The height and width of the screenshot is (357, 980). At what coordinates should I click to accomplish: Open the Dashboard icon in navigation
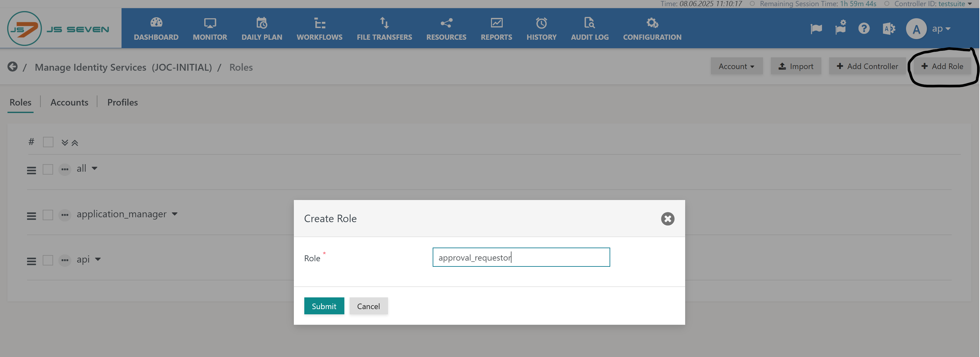pos(156,23)
